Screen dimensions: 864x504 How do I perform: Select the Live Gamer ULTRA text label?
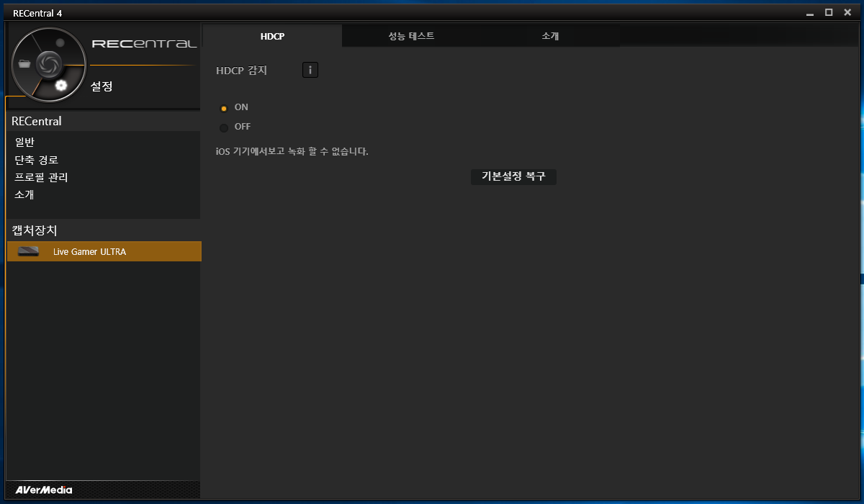coord(89,252)
